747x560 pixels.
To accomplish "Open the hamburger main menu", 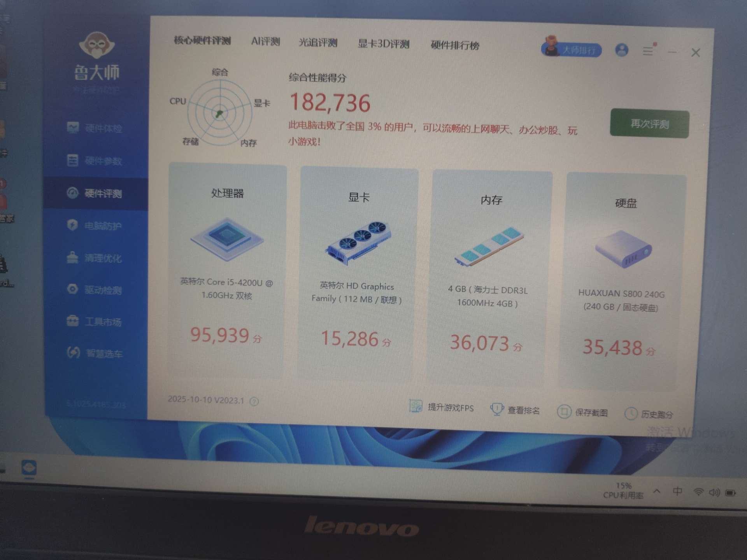I will (x=648, y=51).
